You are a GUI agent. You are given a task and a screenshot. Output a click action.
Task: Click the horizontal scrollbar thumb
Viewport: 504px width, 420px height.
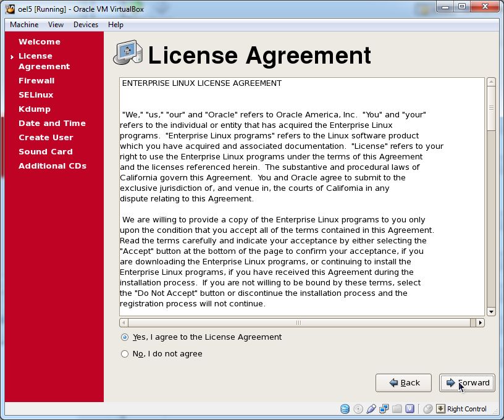click(299, 322)
